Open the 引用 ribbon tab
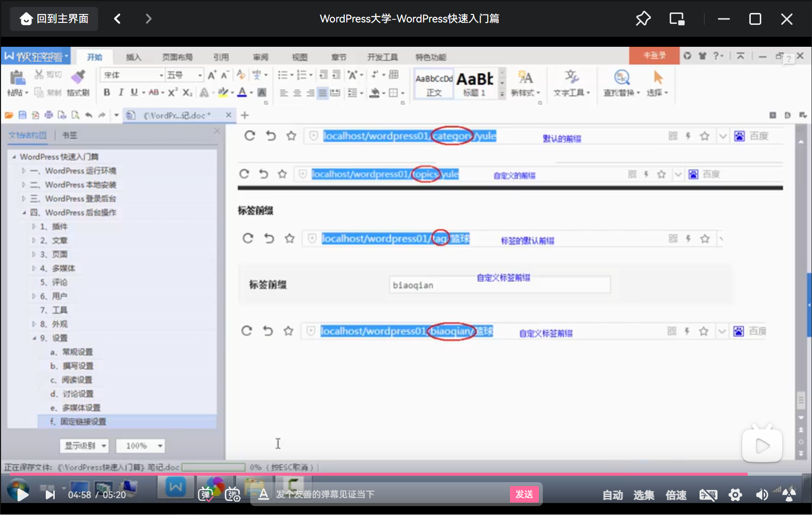The image size is (812, 515). (x=221, y=57)
